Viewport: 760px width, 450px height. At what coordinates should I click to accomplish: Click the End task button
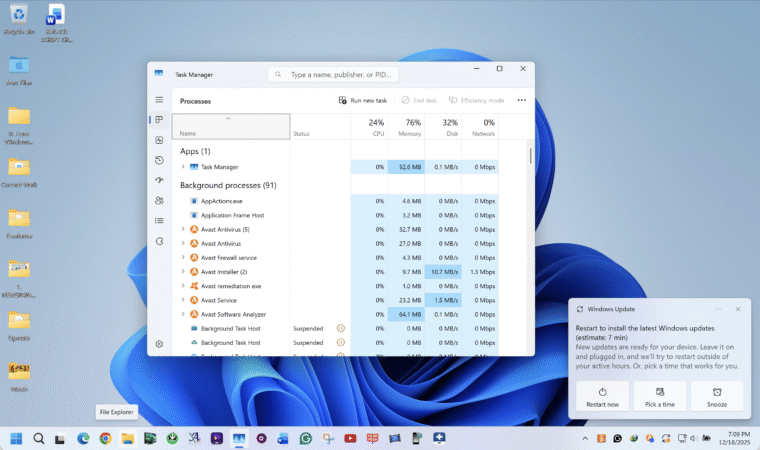coord(419,100)
